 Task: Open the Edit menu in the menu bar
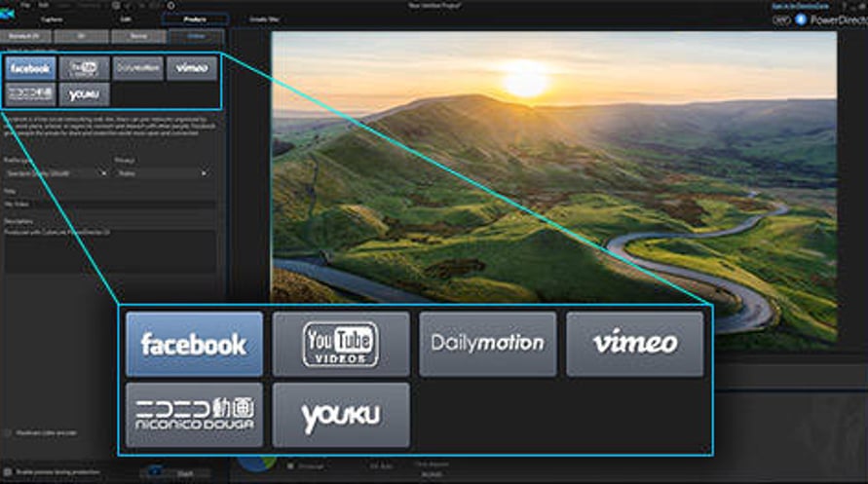[43, 5]
